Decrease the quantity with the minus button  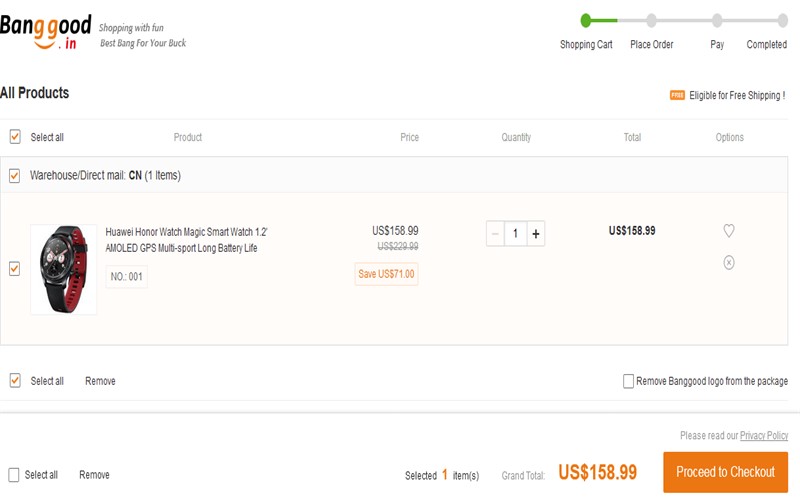[495, 234]
